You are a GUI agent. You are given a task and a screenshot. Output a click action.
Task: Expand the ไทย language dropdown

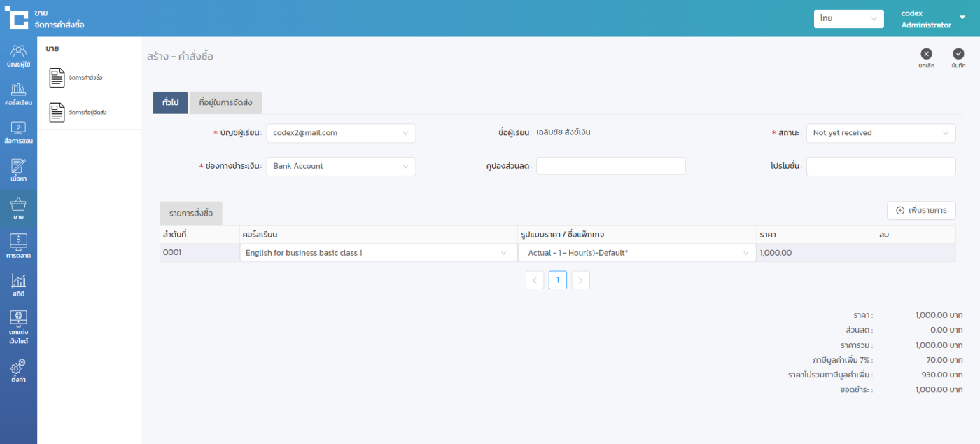pos(849,19)
